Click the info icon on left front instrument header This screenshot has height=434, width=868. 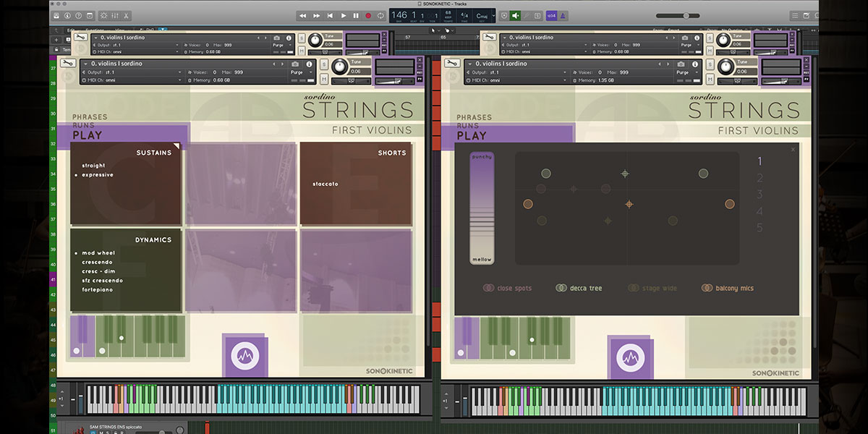[x=309, y=64]
